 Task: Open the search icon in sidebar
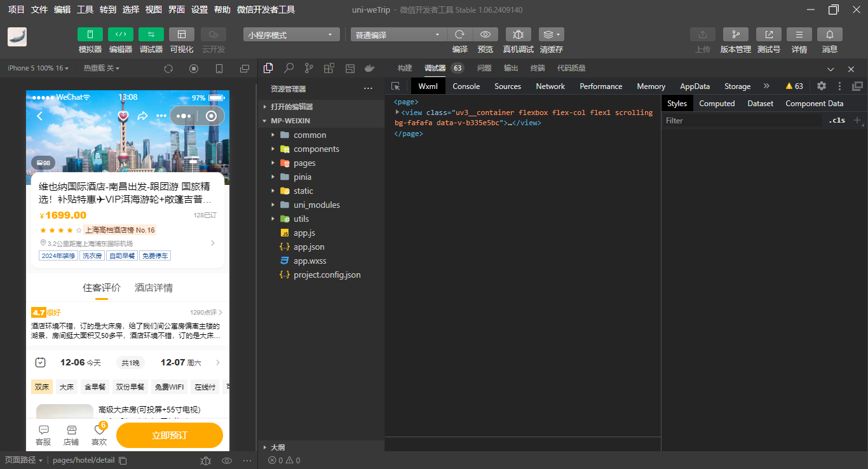pos(288,68)
